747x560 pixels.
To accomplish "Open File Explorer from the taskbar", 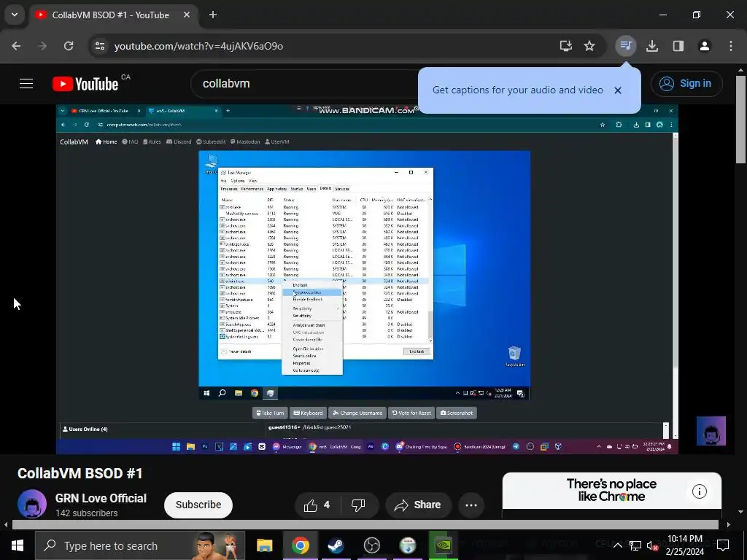I will click(264, 545).
